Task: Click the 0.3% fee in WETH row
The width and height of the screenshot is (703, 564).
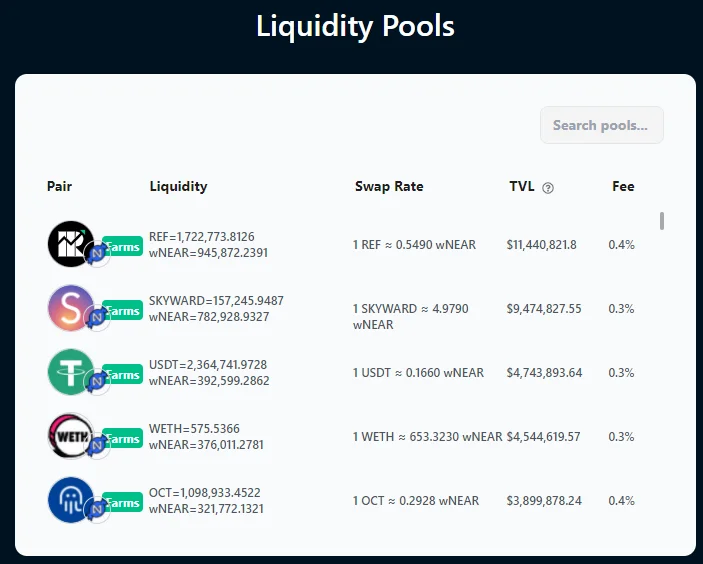Action: pyautogui.click(x=621, y=437)
